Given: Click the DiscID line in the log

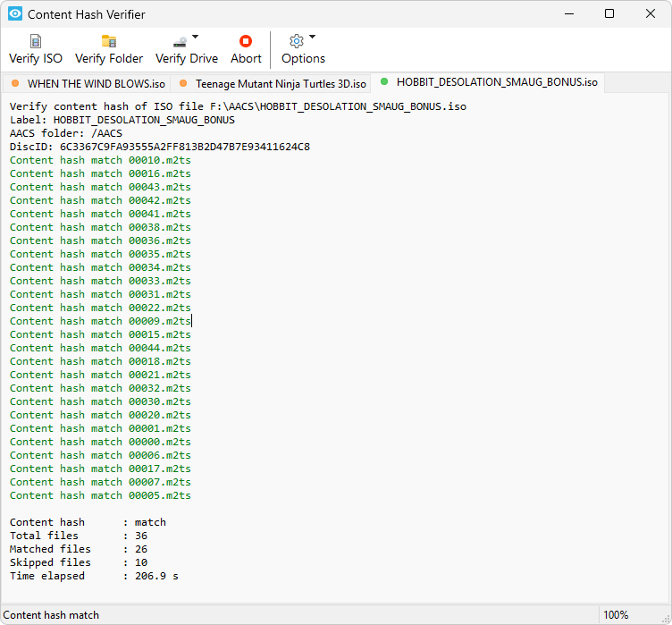Looking at the screenshot, I should click(160, 147).
